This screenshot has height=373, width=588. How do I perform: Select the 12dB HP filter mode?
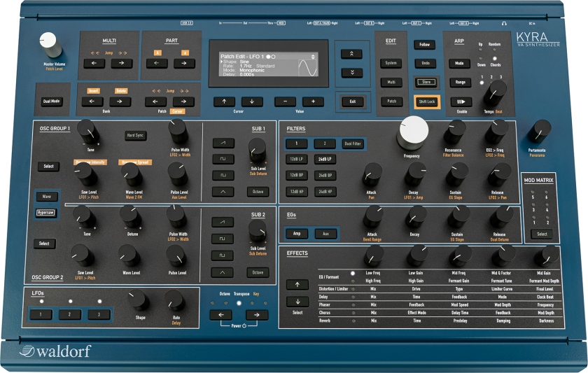tap(296, 192)
